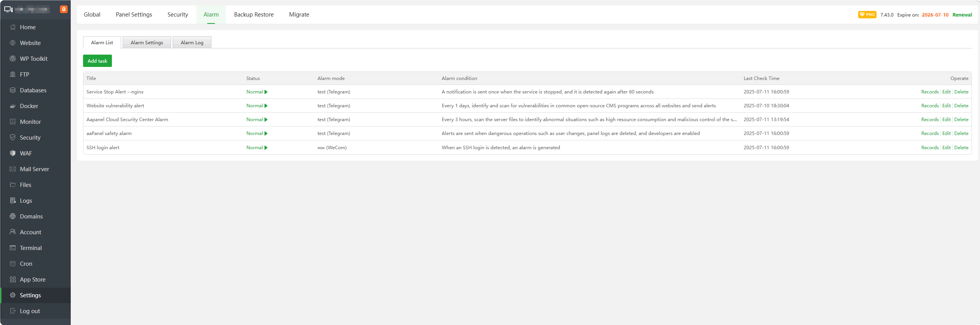Toggle Normal status for SSH login alert
Image resolution: width=980 pixels, height=325 pixels.
pyautogui.click(x=257, y=148)
